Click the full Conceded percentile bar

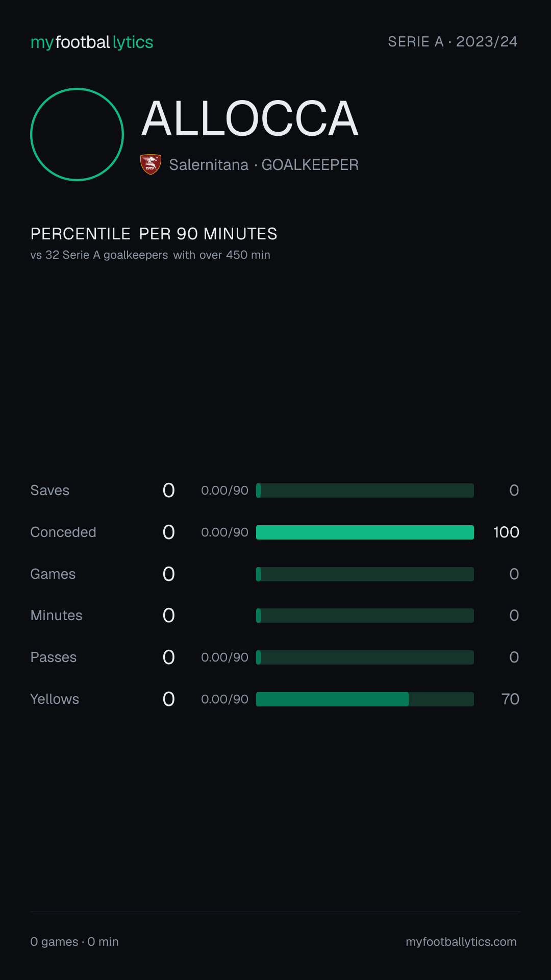[x=365, y=532]
